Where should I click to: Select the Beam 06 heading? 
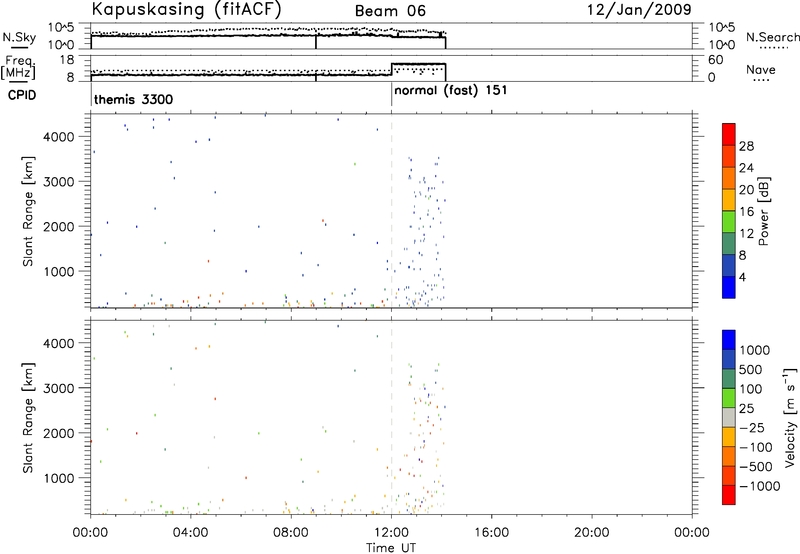click(x=390, y=11)
